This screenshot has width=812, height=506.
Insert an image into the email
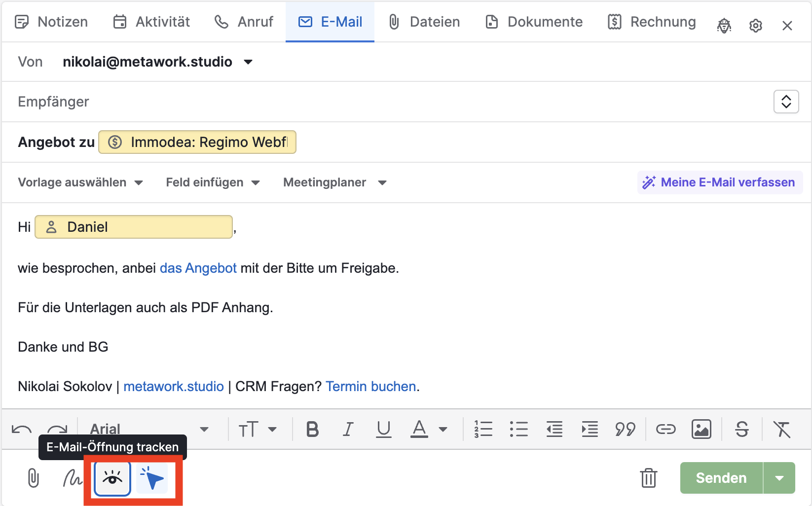[701, 429]
